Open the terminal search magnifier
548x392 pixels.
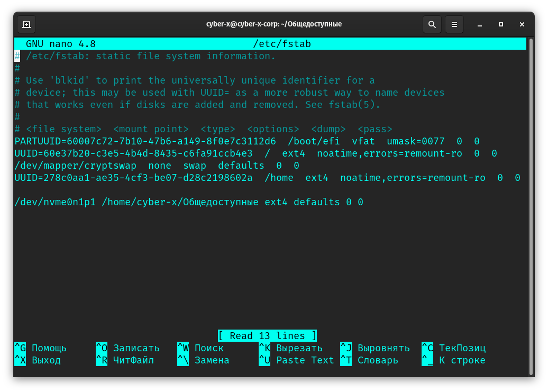(432, 24)
